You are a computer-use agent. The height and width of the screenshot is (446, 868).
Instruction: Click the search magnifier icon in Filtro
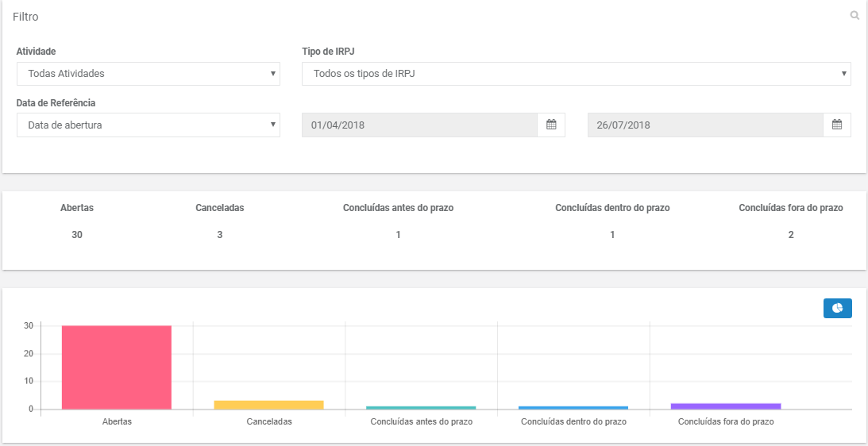[x=854, y=16]
